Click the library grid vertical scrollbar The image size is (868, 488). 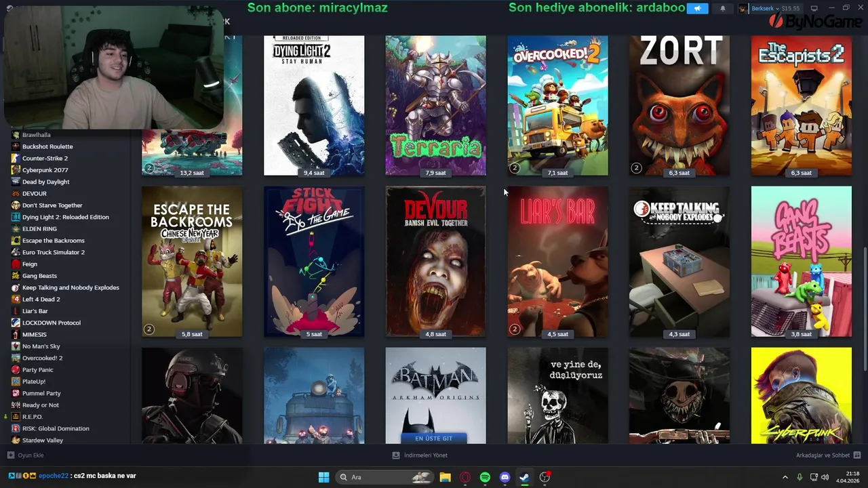pyautogui.click(x=865, y=308)
